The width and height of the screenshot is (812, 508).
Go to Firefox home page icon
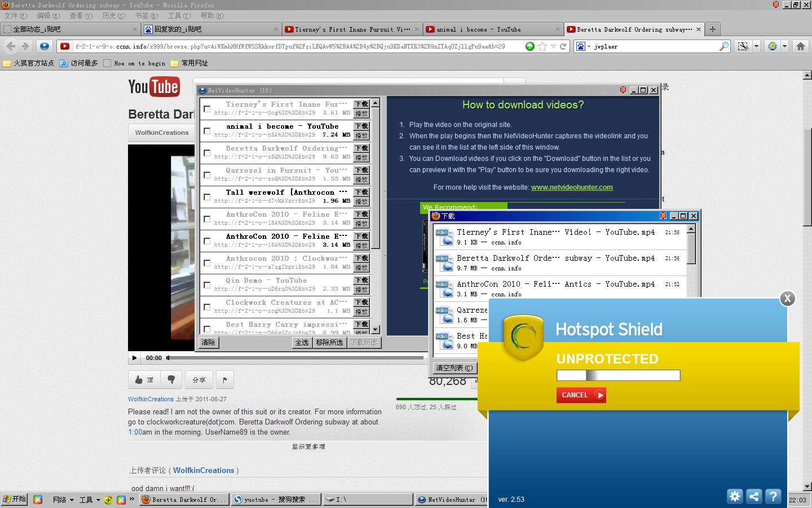[800, 46]
